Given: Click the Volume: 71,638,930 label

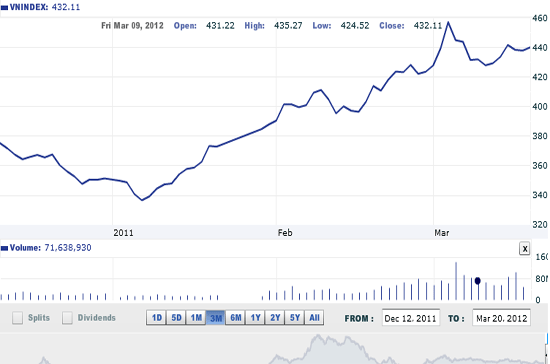Looking at the screenshot, I should pyautogui.click(x=51, y=248).
